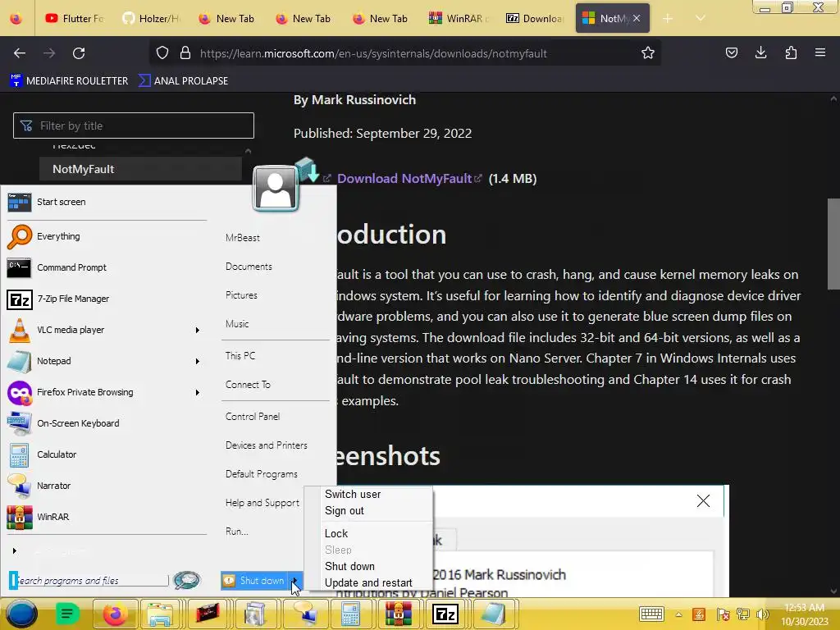Open the Pocket save icon
Viewport: 840px width, 630px height.
click(x=731, y=52)
